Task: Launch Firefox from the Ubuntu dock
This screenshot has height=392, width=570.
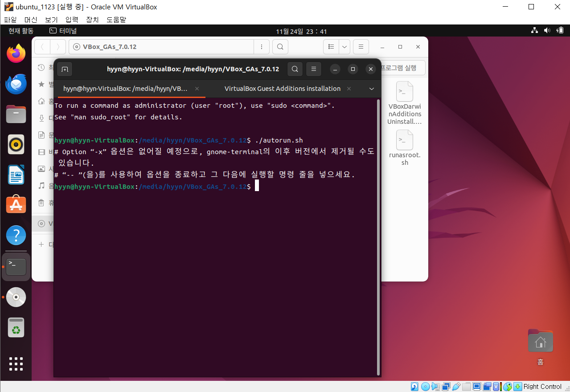Action: point(16,53)
